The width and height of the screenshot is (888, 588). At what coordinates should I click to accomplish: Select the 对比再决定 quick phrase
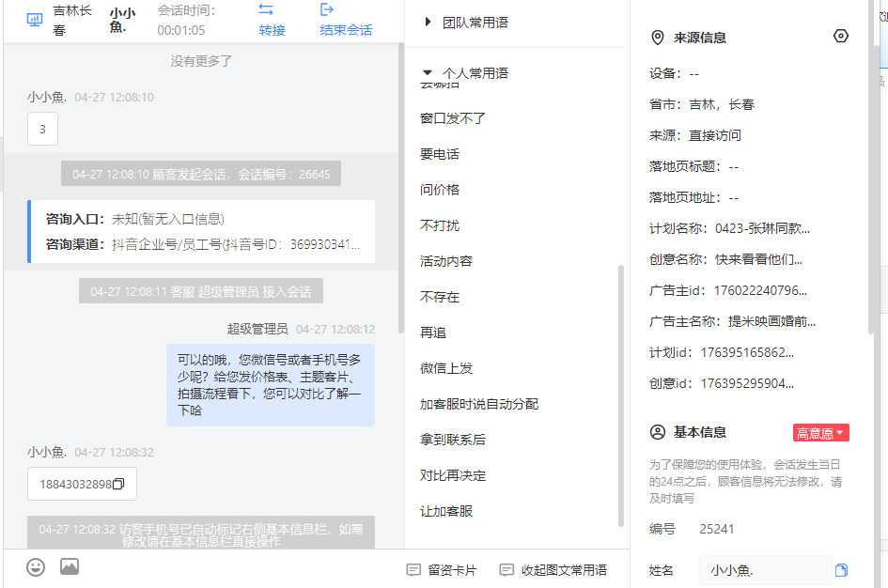(453, 474)
